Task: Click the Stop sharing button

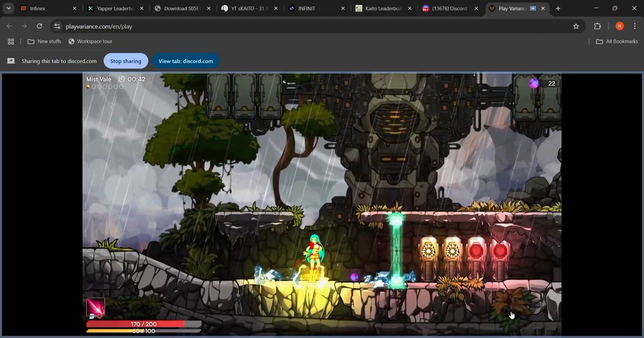Action: 126,61
